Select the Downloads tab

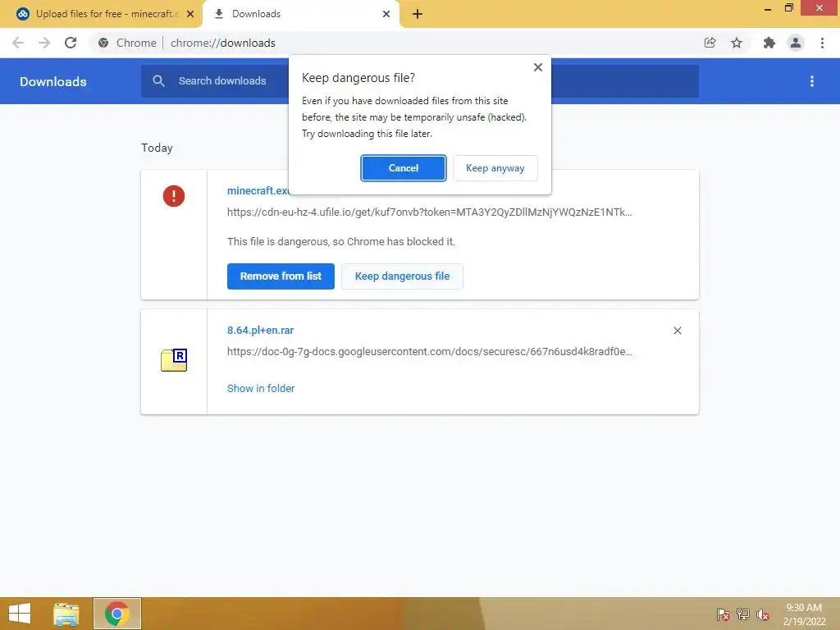click(x=300, y=14)
